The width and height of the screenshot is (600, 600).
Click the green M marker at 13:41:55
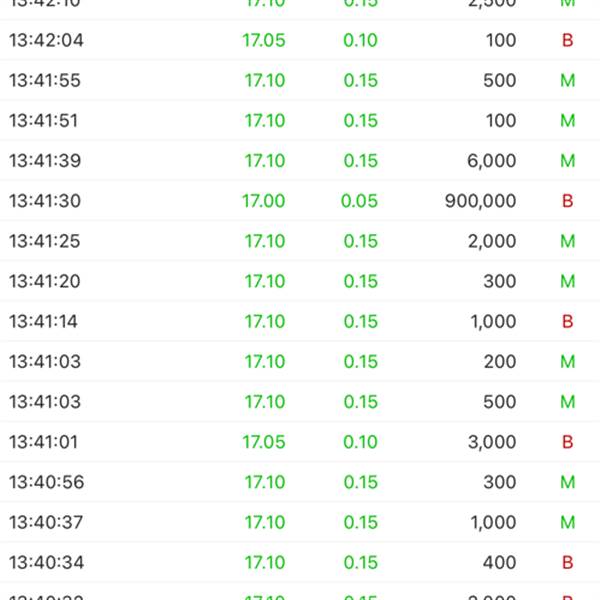tap(567, 81)
